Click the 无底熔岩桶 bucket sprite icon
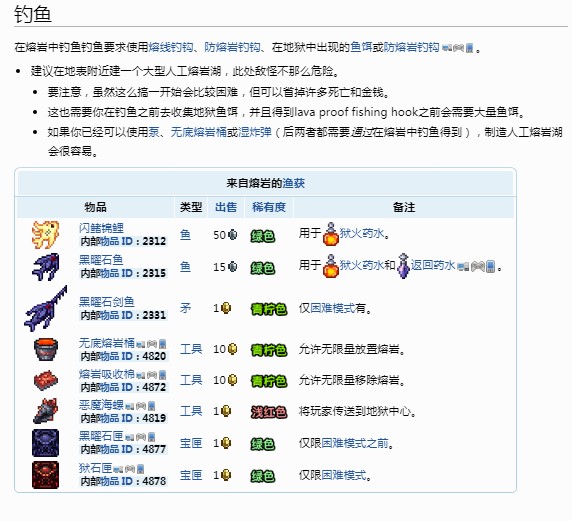 point(45,349)
